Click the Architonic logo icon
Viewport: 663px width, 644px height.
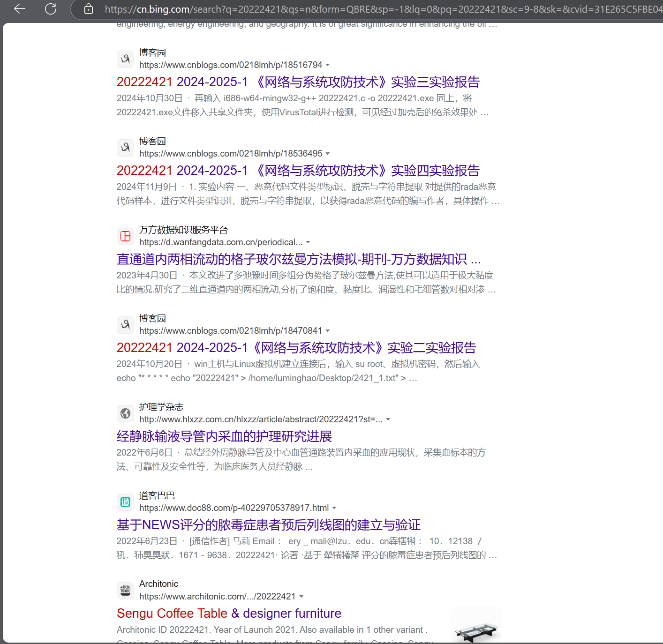point(125,591)
